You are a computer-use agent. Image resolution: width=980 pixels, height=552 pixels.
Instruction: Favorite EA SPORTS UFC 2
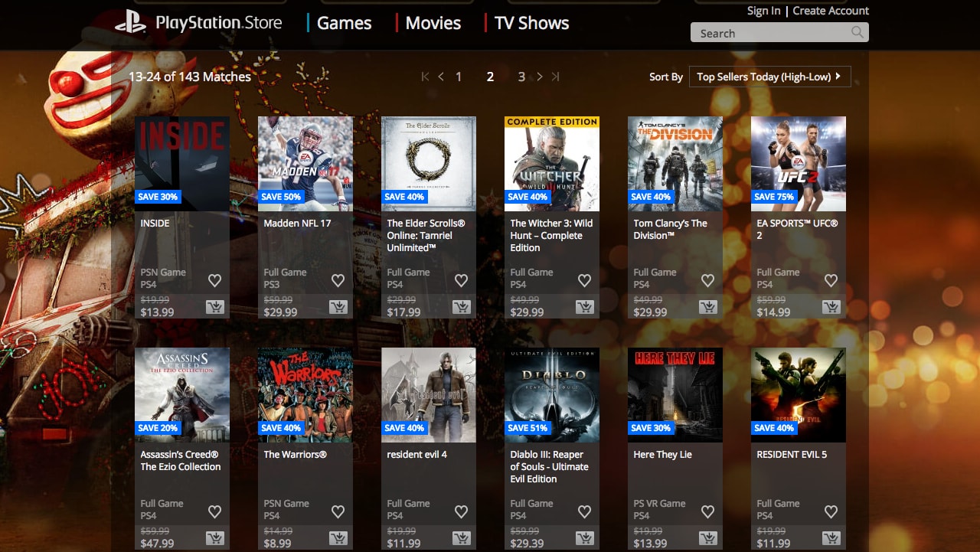click(x=831, y=280)
